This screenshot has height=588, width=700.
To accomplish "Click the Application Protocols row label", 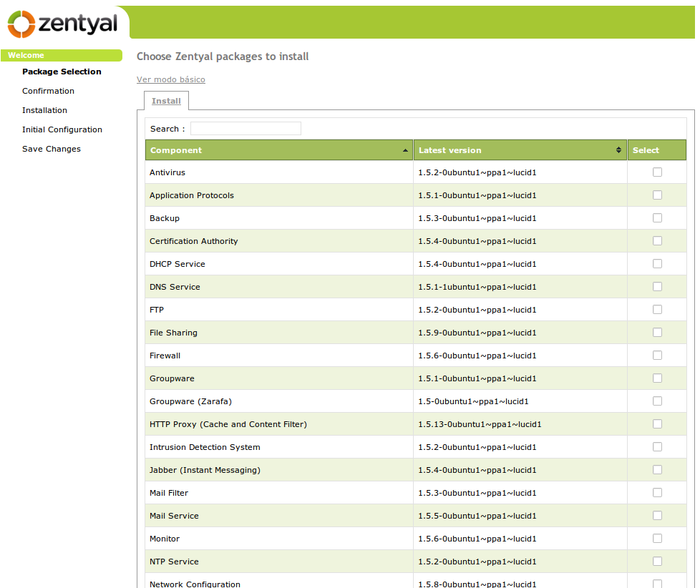I will pyautogui.click(x=192, y=195).
